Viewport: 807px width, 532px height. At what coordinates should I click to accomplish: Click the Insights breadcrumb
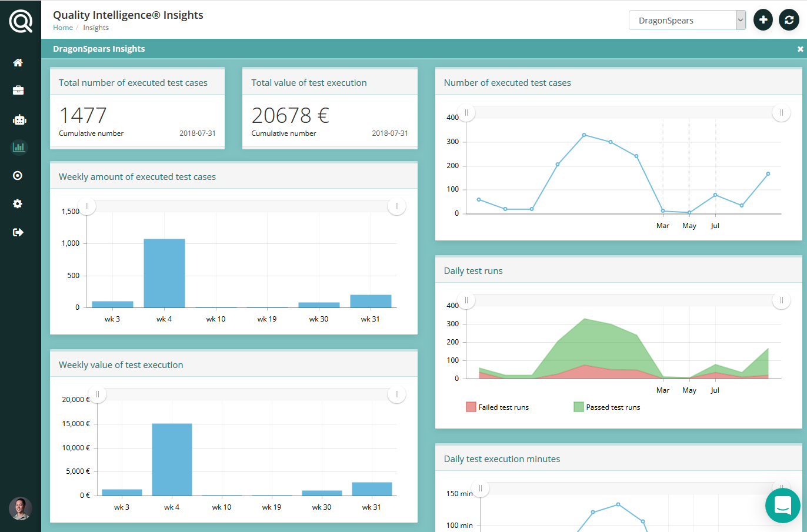click(96, 28)
